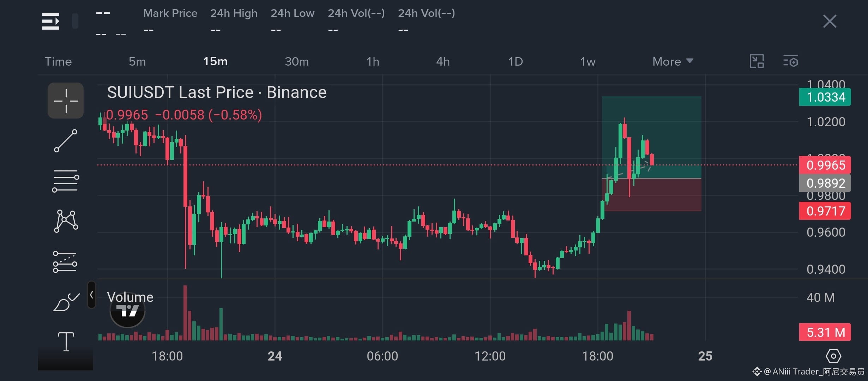Open chart indicator settings icon

click(790, 61)
